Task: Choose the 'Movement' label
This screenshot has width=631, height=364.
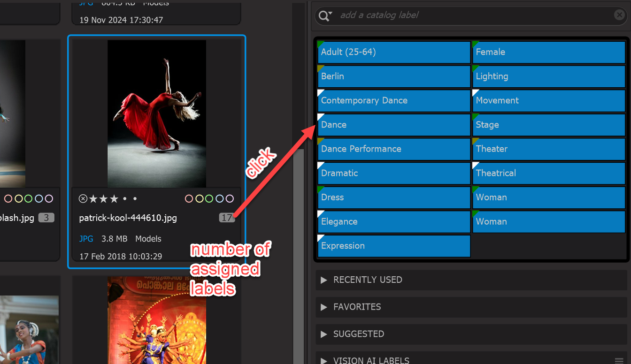Action: click(549, 100)
